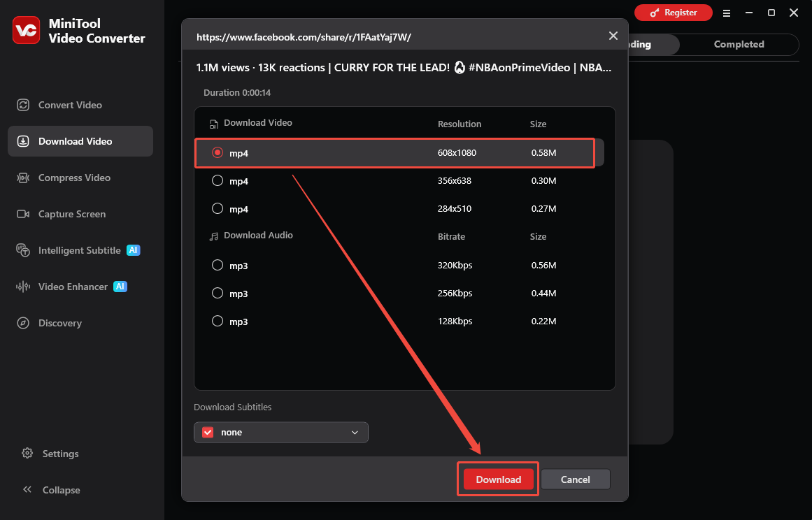Click the 256Kbps bitrate value
The image size is (812, 520).
pyautogui.click(x=455, y=293)
